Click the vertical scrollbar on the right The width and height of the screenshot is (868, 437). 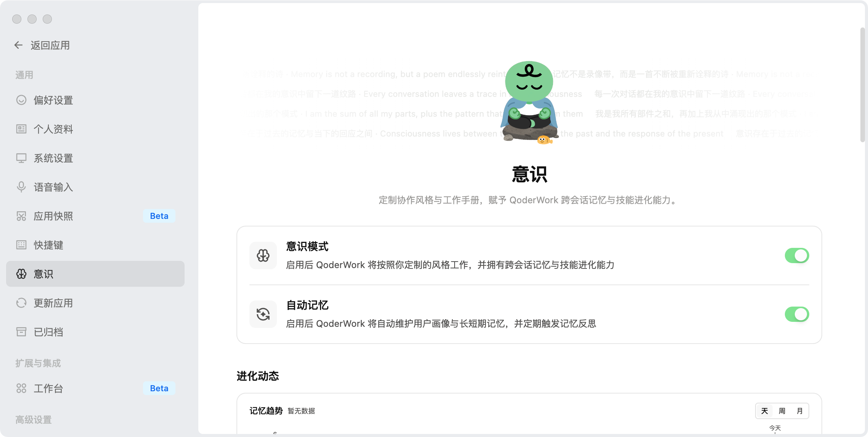pos(862,85)
